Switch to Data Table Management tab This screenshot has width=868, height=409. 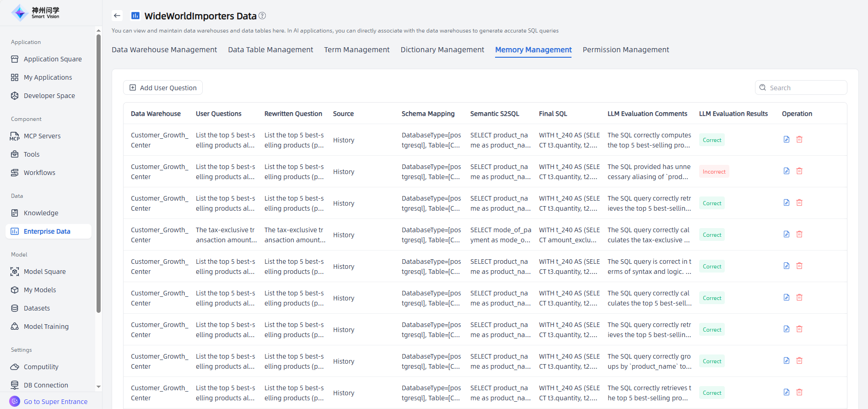(x=270, y=49)
